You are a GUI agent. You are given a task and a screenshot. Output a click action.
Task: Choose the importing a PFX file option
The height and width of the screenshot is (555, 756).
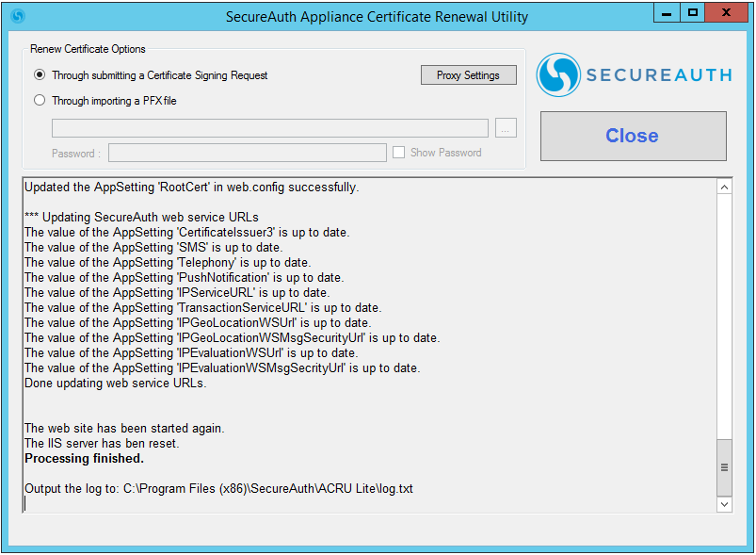click(x=40, y=101)
